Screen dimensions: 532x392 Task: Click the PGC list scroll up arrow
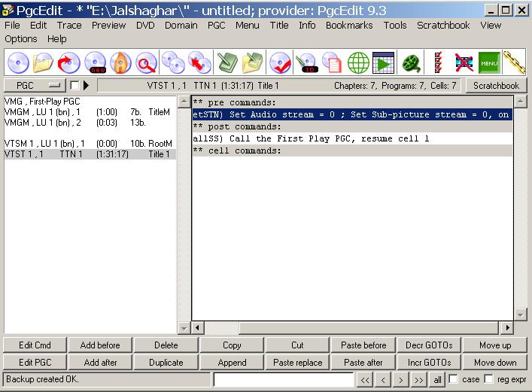tap(184, 101)
